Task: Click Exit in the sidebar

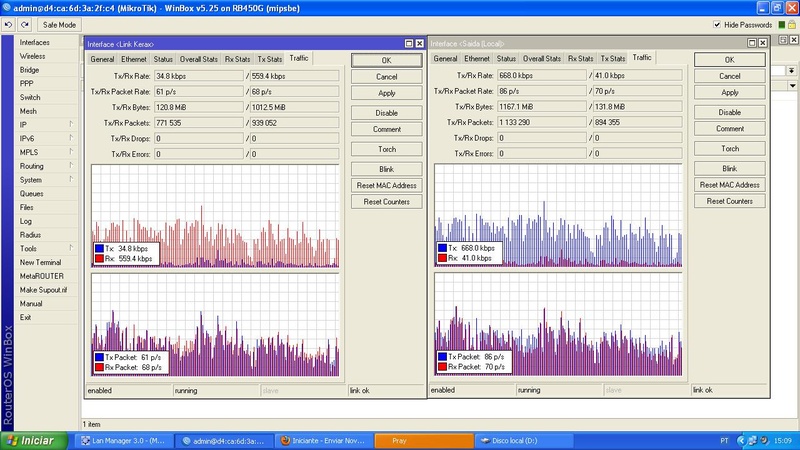Action: coord(26,317)
